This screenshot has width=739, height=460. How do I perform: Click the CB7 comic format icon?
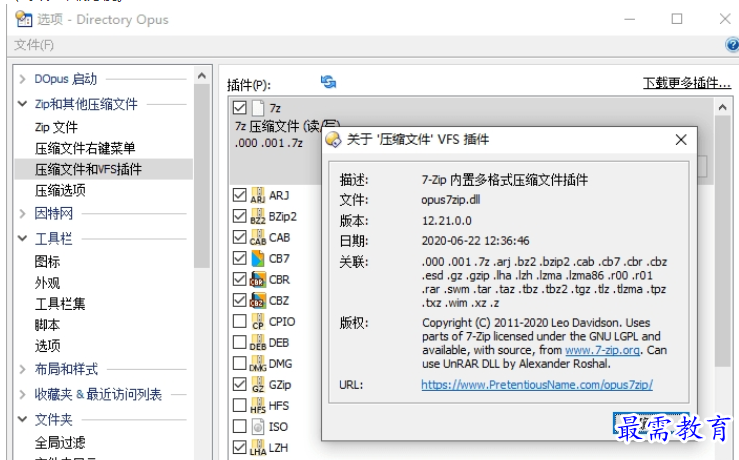tap(258, 258)
